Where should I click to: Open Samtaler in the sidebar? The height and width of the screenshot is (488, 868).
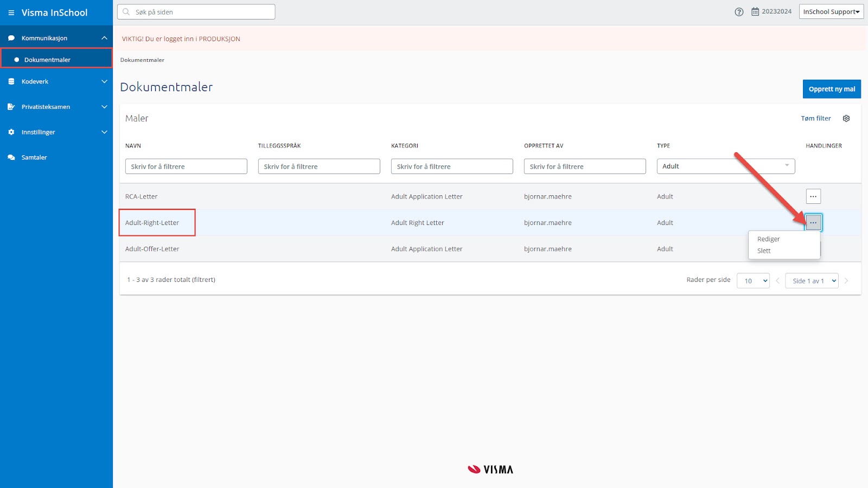[34, 157]
